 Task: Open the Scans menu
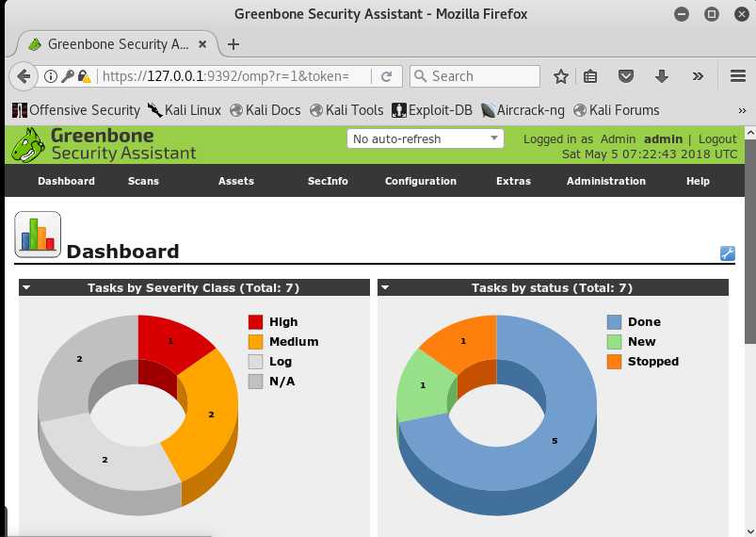point(143,181)
